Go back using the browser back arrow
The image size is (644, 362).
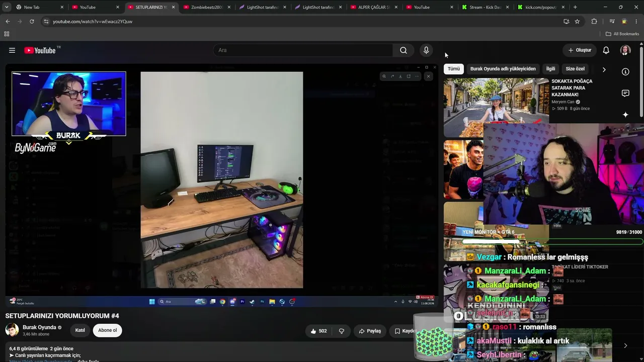[8, 22]
